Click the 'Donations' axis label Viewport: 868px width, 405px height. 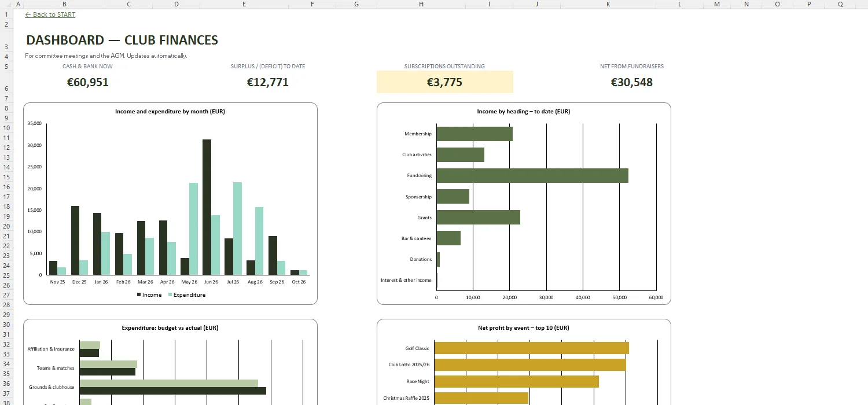pos(421,259)
